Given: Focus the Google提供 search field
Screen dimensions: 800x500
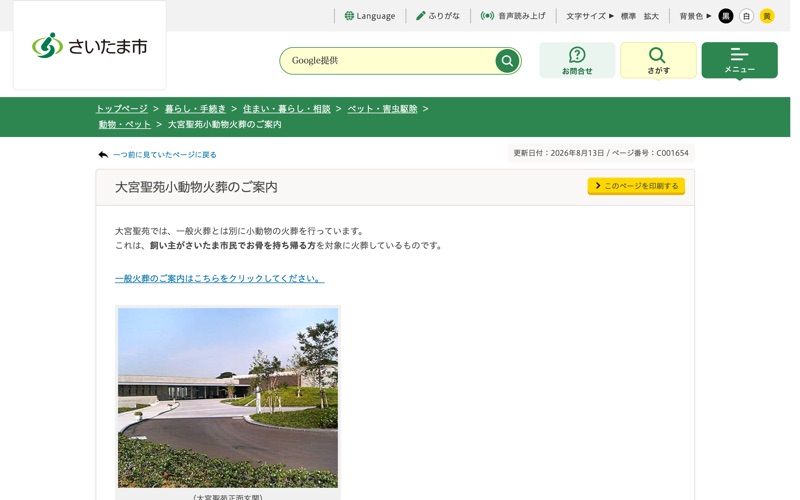Looking at the screenshot, I should (388, 61).
